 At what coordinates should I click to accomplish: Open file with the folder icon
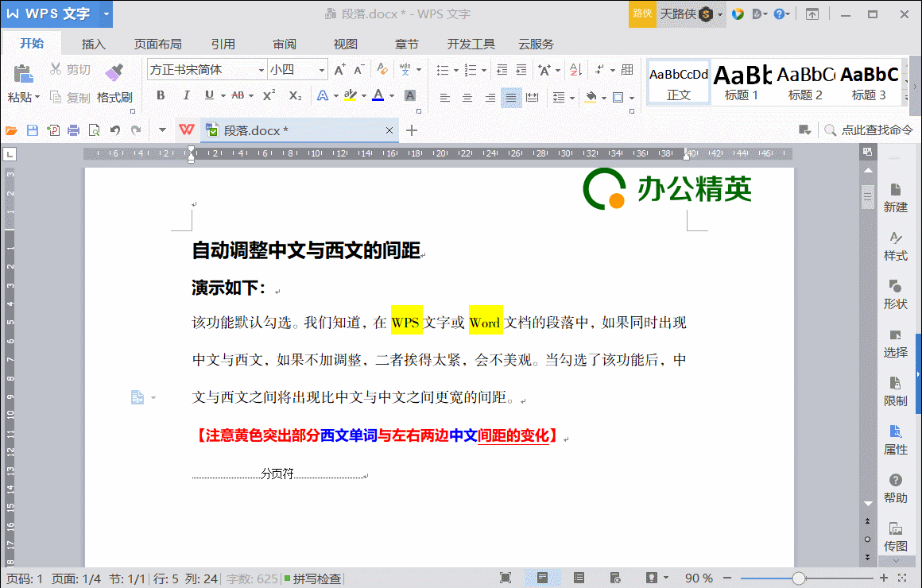pos(12,130)
